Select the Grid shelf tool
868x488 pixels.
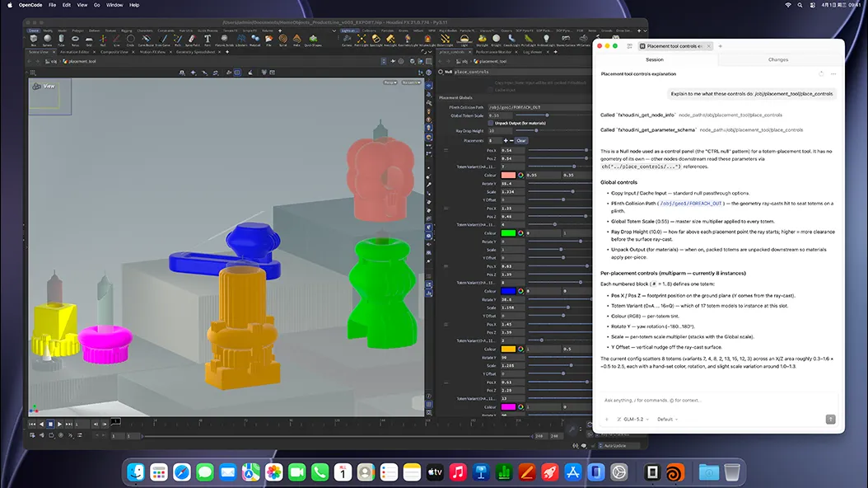coord(89,41)
